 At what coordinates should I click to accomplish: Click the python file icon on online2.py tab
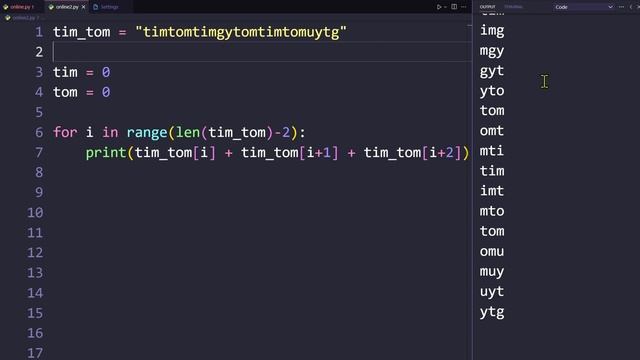51,7
